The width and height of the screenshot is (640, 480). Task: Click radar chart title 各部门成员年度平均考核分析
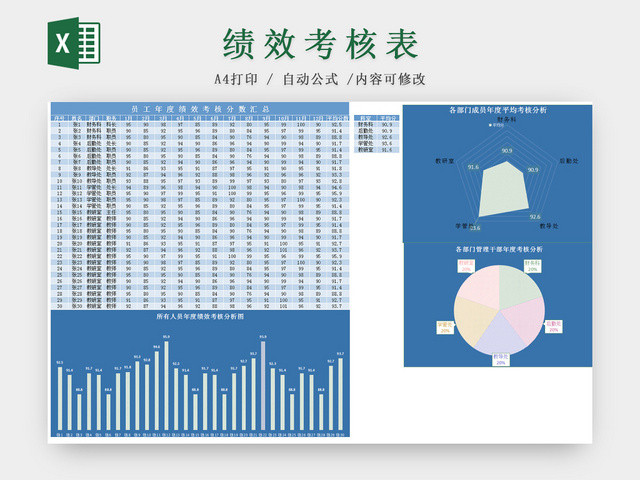[498, 110]
